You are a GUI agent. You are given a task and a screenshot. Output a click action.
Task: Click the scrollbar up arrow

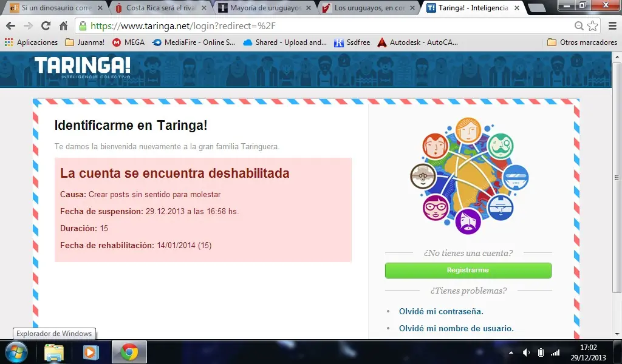tap(617, 57)
